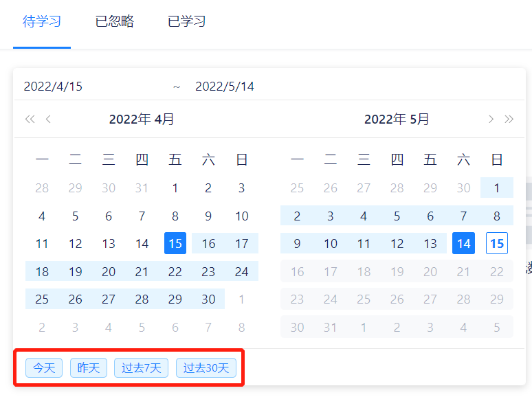Pick April 9 in the calendar

point(208,216)
